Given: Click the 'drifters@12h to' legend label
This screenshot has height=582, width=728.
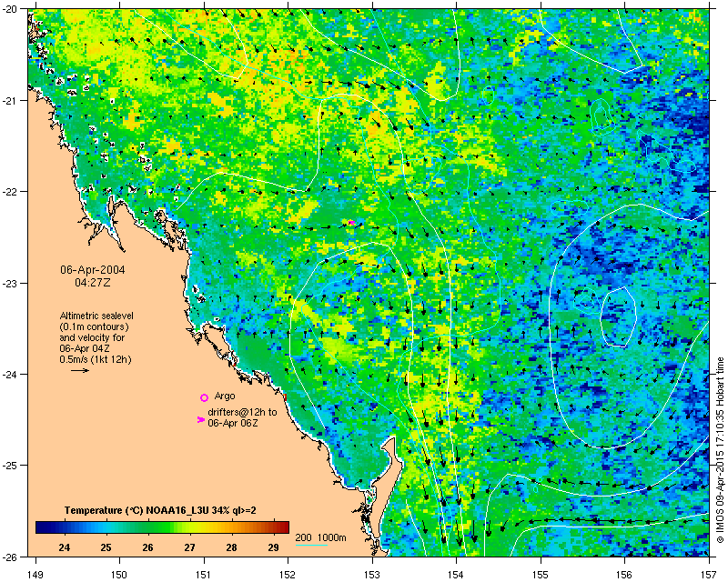Looking at the screenshot, I should (242, 412).
